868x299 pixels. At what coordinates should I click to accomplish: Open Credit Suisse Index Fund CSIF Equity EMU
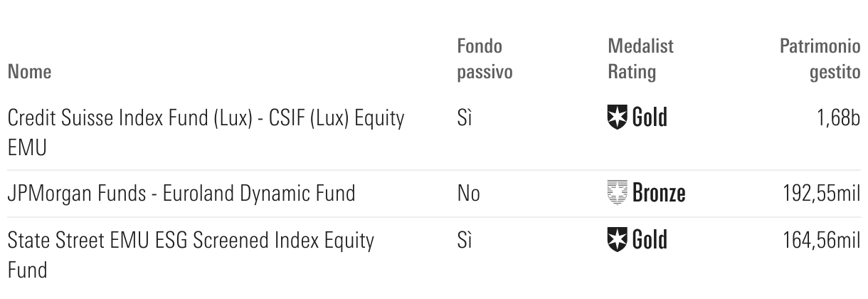click(206, 132)
